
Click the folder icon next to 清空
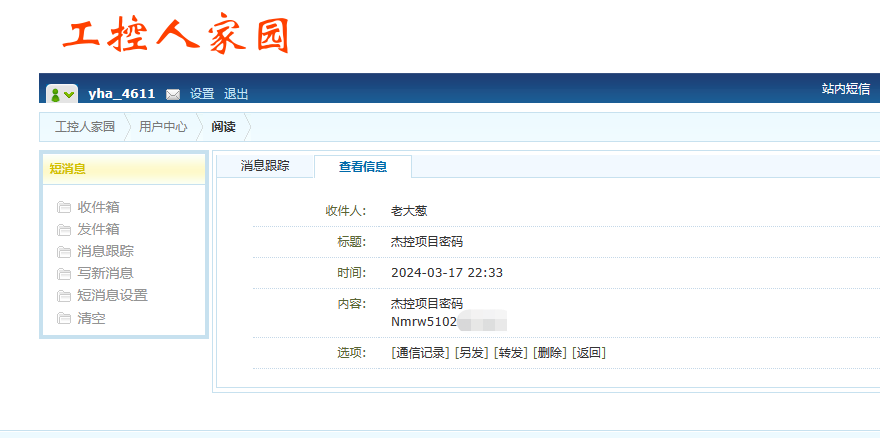[x=64, y=319]
